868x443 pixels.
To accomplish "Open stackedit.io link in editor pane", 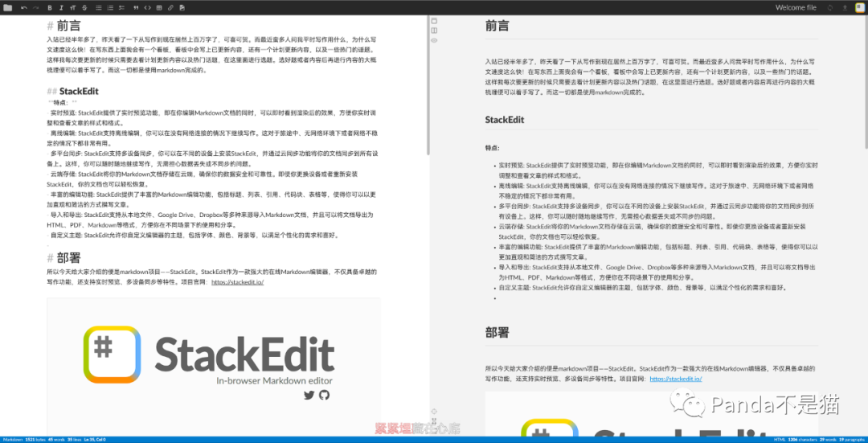I will (237, 282).
